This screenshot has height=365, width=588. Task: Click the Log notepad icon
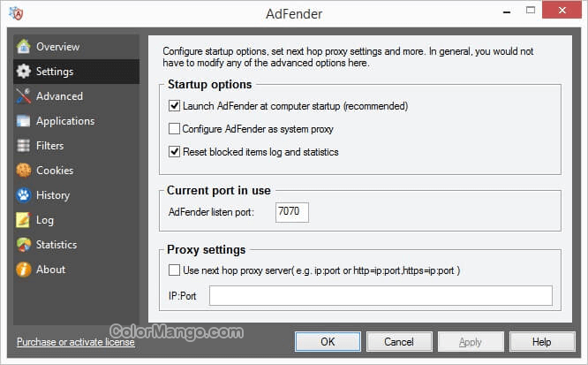(x=23, y=220)
